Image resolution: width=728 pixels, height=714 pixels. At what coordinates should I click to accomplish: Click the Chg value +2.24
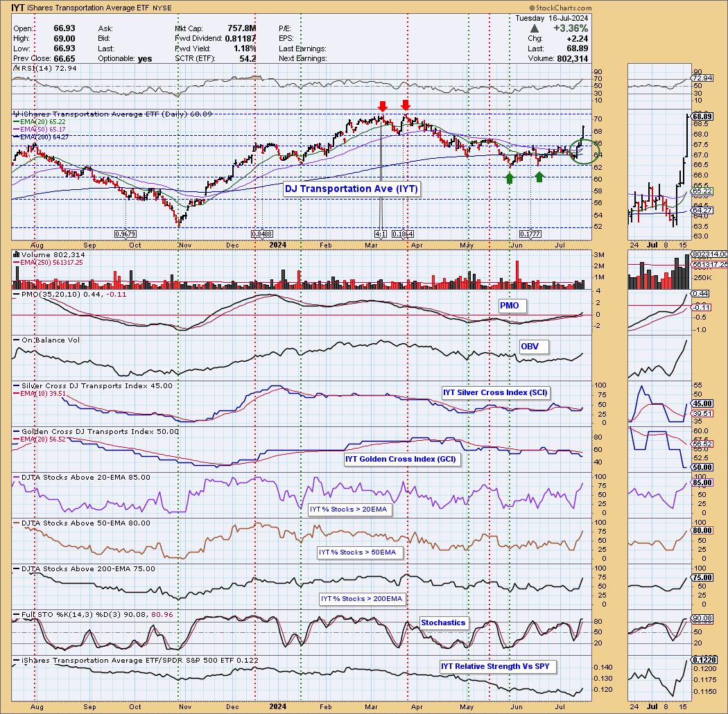(x=577, y=39)
